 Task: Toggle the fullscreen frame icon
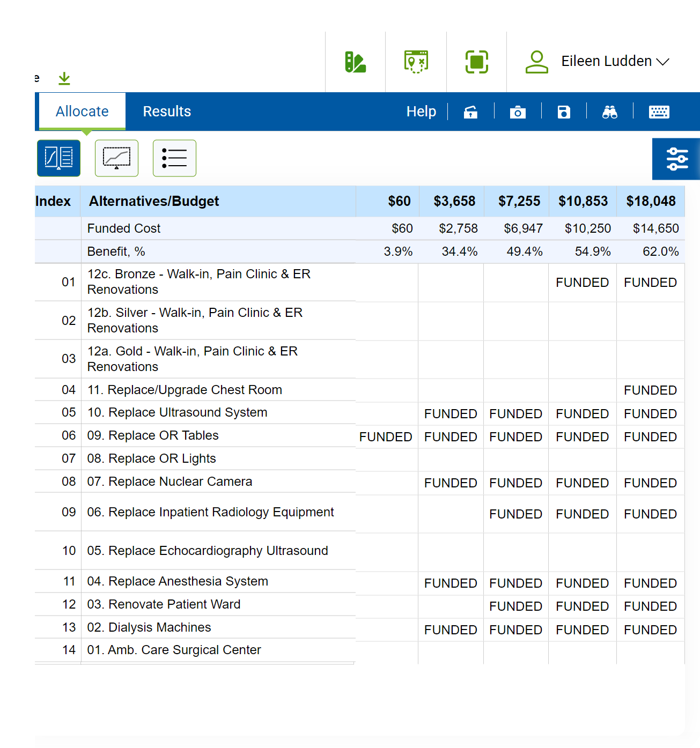477,62
